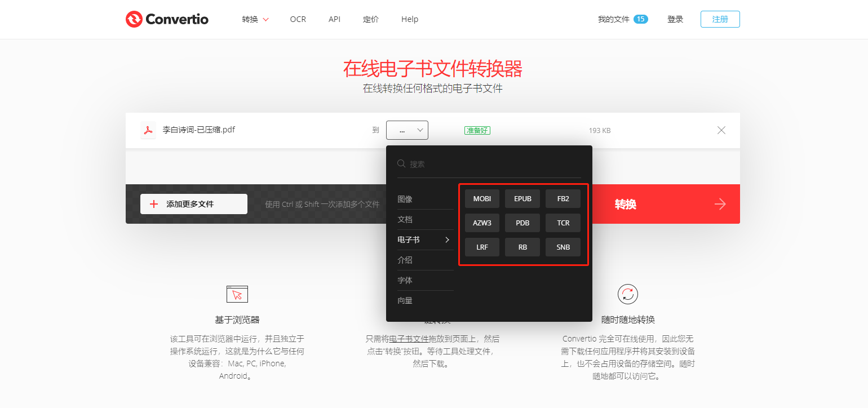Select MOBI as the output format
Image resolution: width=868 pixels, height=408 pixels.
[482, 198]
